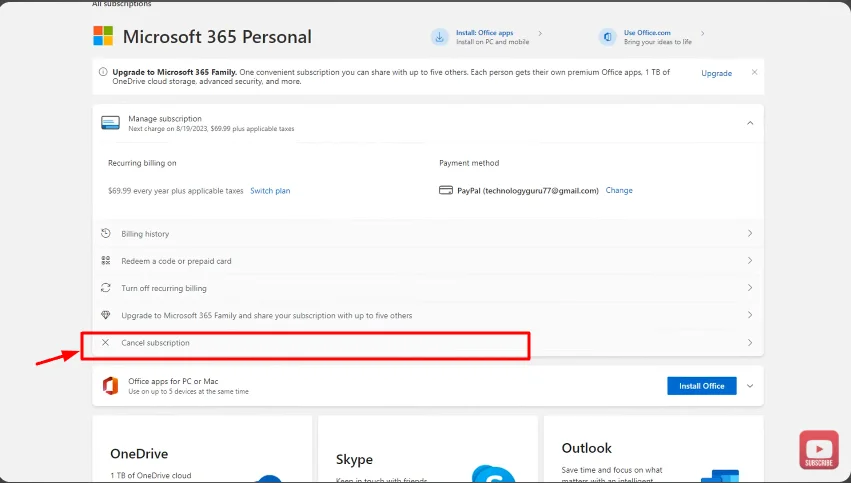Dismiss the upgrade banner with the X

754,72
